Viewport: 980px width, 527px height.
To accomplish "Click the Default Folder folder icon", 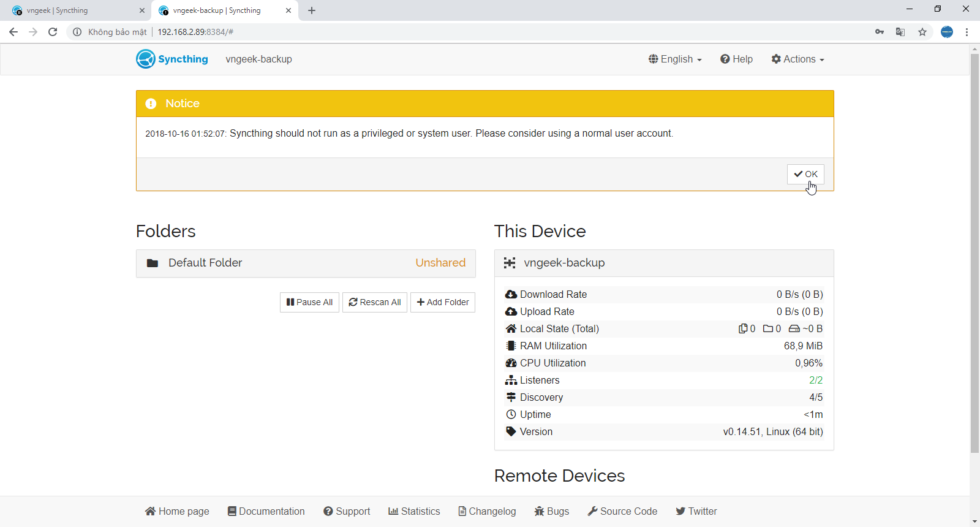I will pos(153,263).
